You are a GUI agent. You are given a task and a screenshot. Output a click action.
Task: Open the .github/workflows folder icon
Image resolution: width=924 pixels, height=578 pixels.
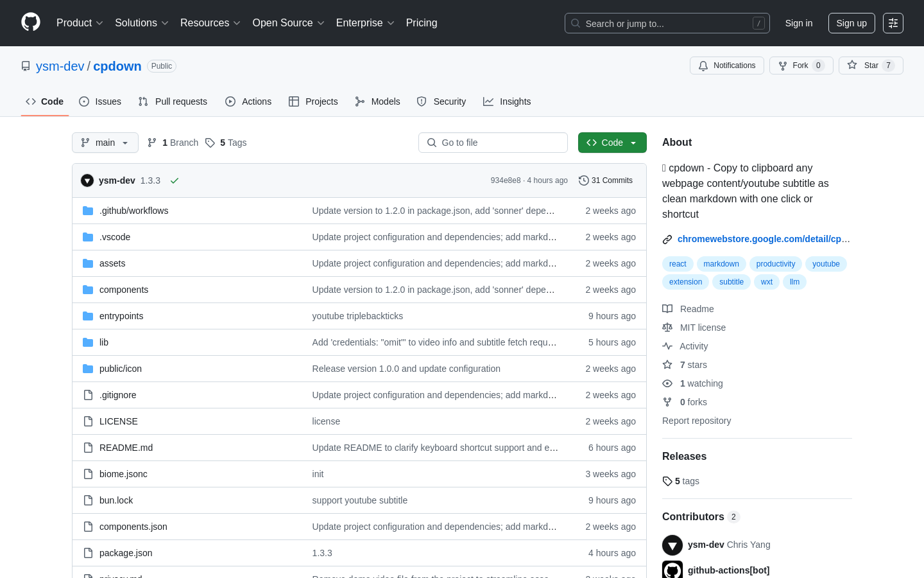[x=88, y=211]
